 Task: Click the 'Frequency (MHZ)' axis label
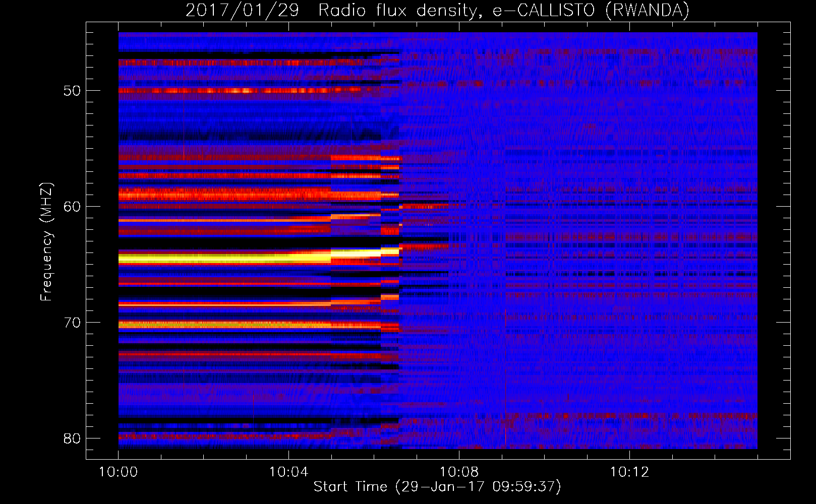coord(46,242)
